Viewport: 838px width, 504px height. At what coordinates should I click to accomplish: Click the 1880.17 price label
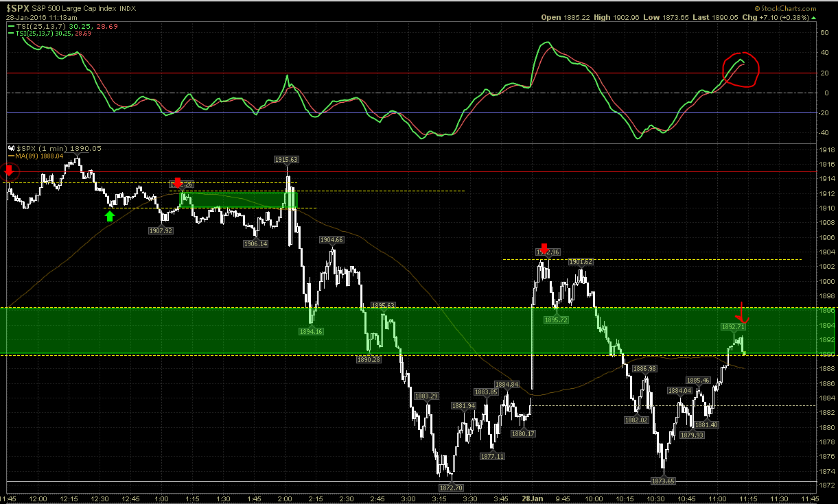(x=524, y=433)
